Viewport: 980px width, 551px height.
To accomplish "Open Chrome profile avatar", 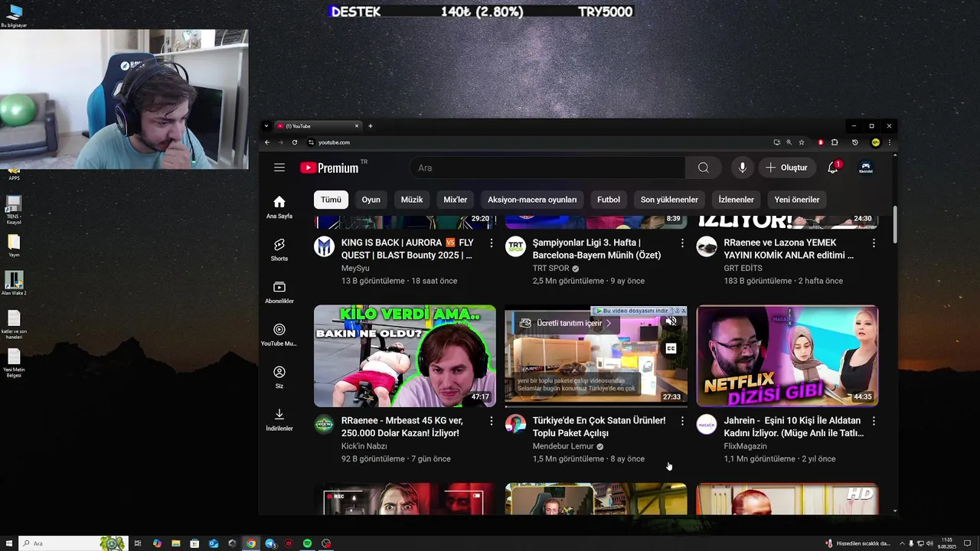I will [x=875, y=142].
